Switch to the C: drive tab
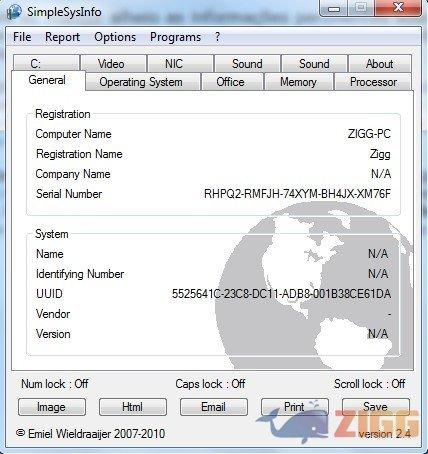 pyautogui.click(x=46, y=63)
